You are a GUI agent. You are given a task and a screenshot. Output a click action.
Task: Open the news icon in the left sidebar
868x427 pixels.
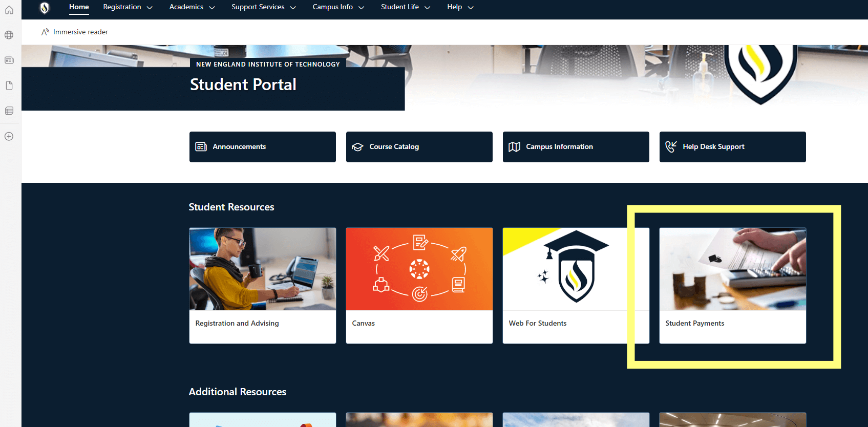click(9, 60)
